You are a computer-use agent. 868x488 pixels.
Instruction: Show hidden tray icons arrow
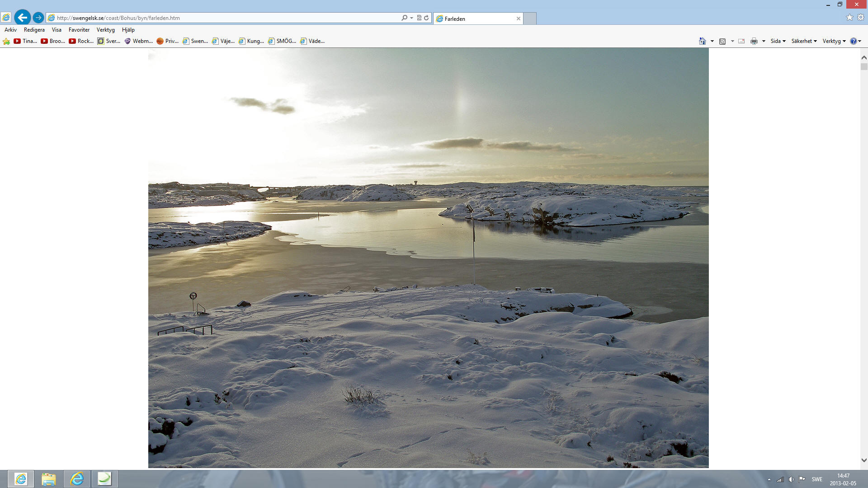pos(769,479)
